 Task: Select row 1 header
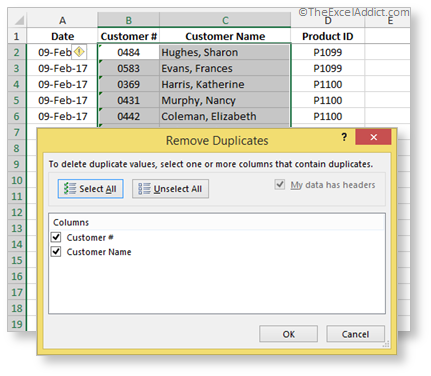pyautogui.click(x=17, y=36)
